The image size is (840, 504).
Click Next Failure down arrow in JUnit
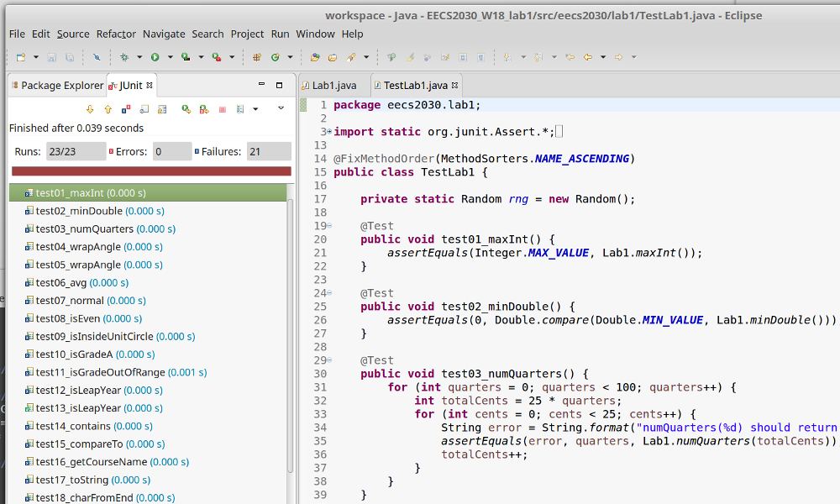point(90,109)
